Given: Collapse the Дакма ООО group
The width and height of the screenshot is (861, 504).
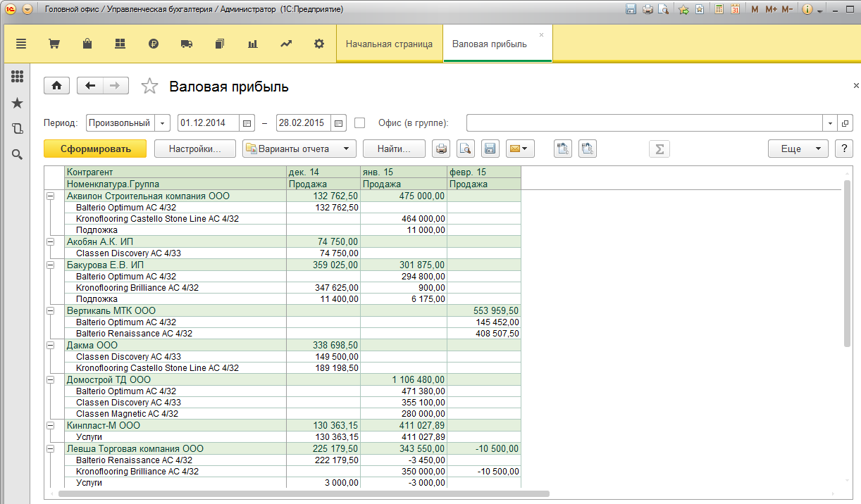Looking at the screenshot, I should (x=50, y=345).
